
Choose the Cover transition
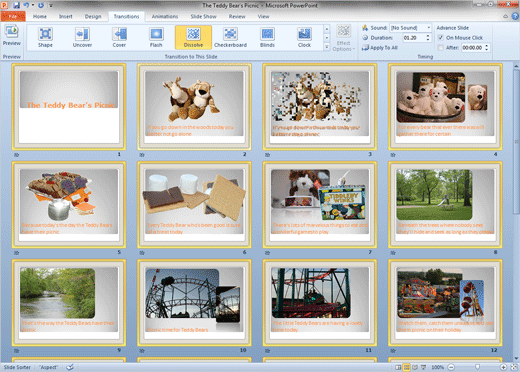119,37
